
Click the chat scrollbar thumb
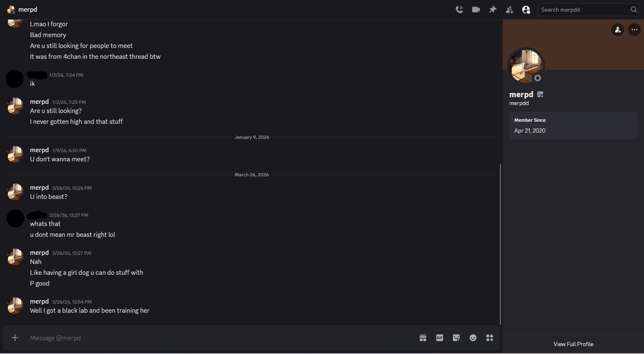pos(500,244)
